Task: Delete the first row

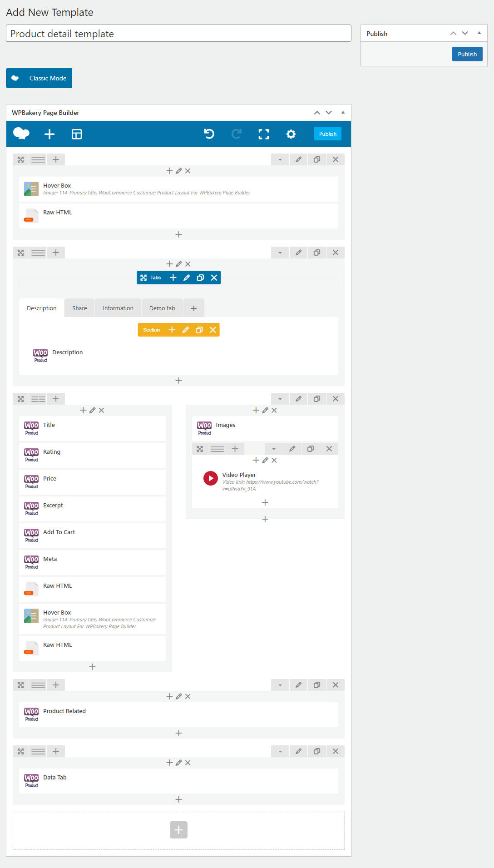Action: click(x=336, y=159)
